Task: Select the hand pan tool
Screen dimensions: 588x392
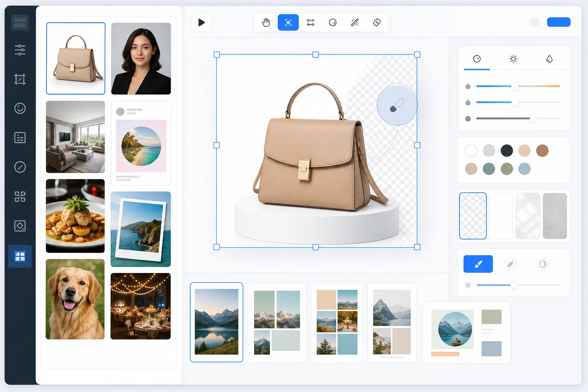Action: pos(266,23)
